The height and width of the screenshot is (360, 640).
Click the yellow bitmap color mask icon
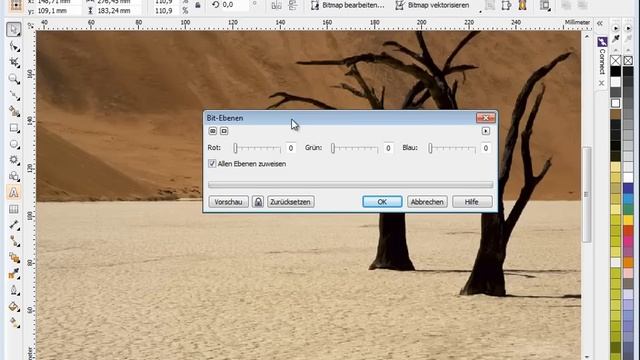click(x=522, y=5)
